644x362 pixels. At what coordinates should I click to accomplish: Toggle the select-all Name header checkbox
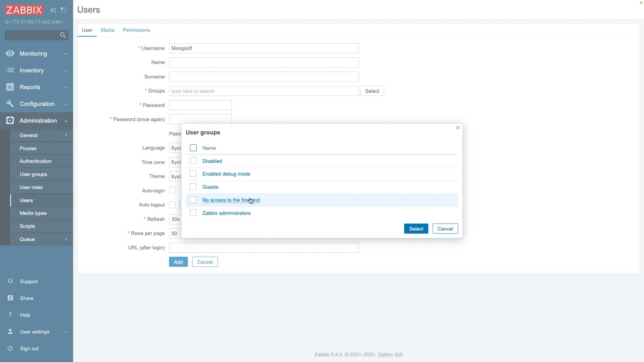pos(193,148)
